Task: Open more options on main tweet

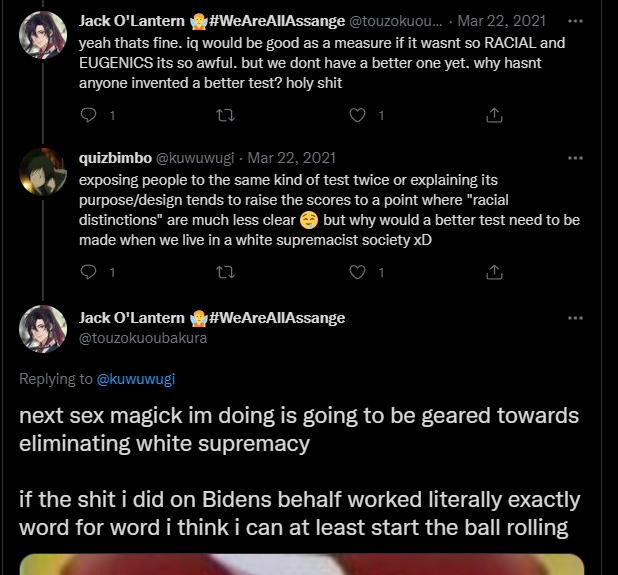Action: click(575, 318)
